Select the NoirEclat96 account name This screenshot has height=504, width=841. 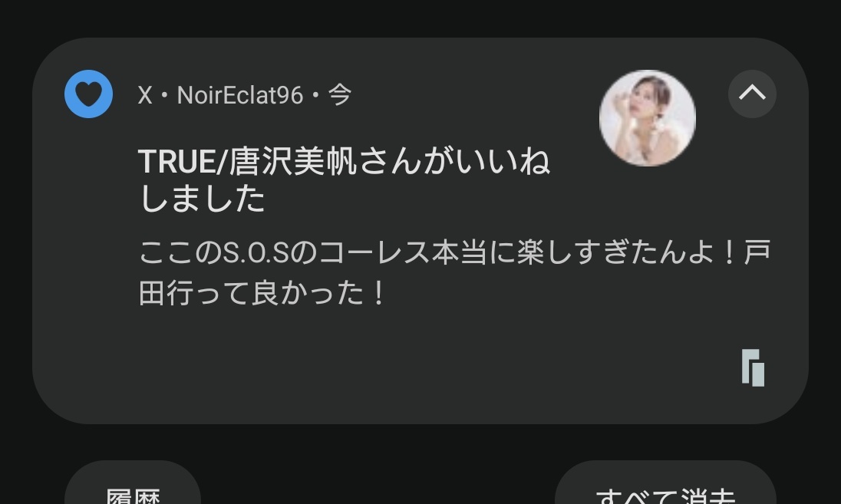click(240, 95)
